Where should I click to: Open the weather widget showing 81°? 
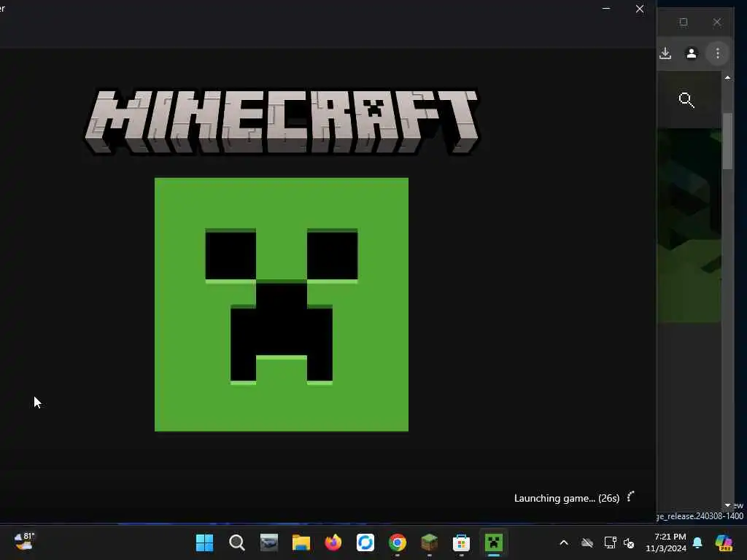point(24,542)
